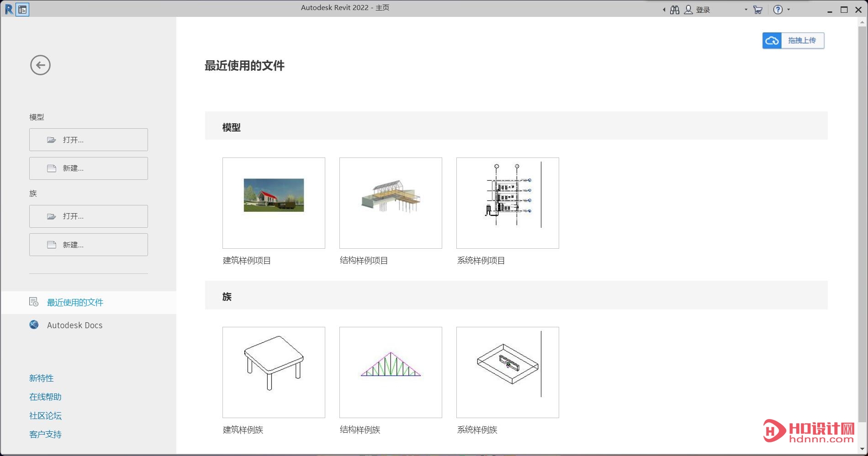Image resolution: width=868 pixels, height=456 pixels.
Task: Toggle the home page view icon
Action: 22,10
